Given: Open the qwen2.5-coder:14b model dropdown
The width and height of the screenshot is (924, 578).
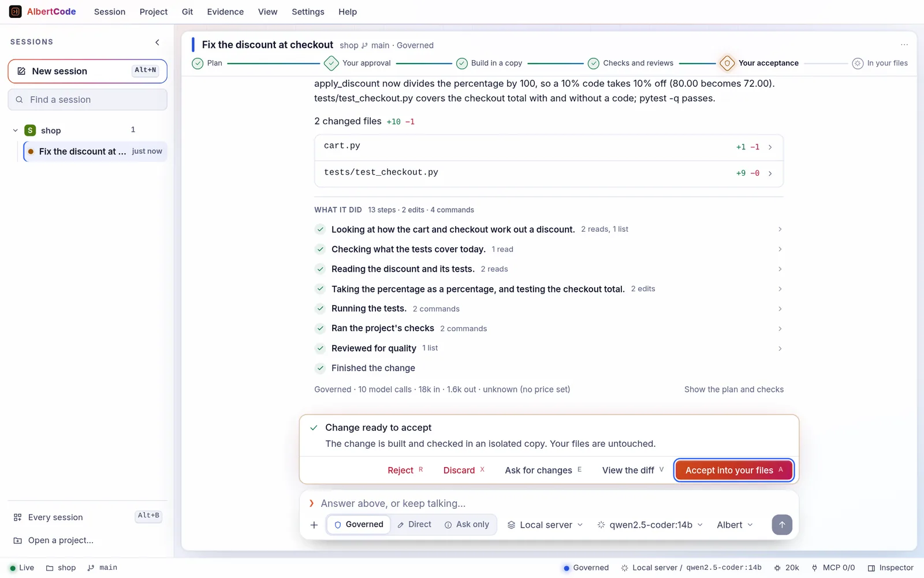Looking at the screenshot, I should coord(650,525).
